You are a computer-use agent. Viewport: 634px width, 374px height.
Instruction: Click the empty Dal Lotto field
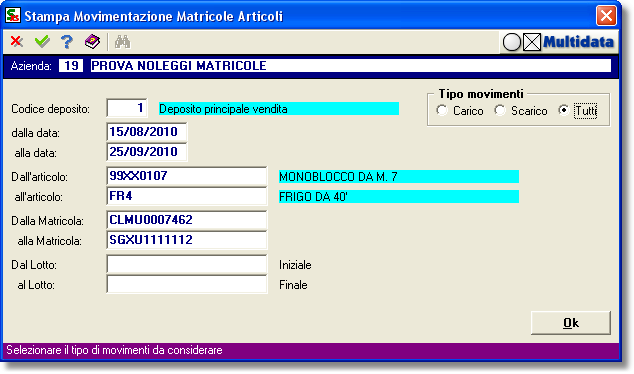[x=187, y=264]
